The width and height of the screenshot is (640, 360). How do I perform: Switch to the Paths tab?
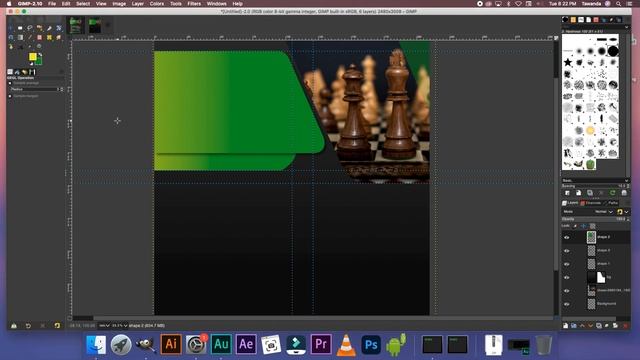click(611, 203)
